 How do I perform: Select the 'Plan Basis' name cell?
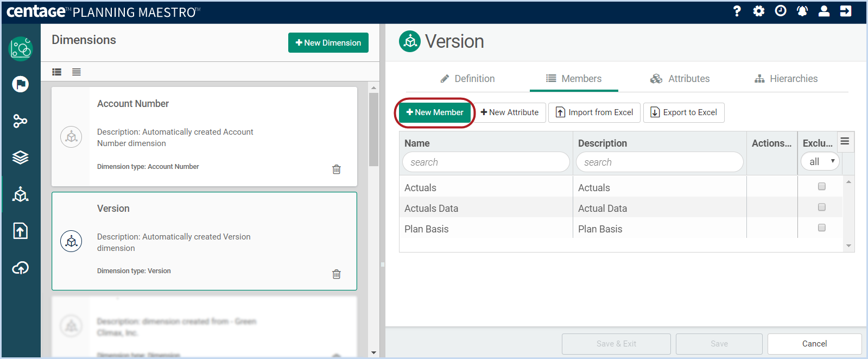[x=486, y=229]
